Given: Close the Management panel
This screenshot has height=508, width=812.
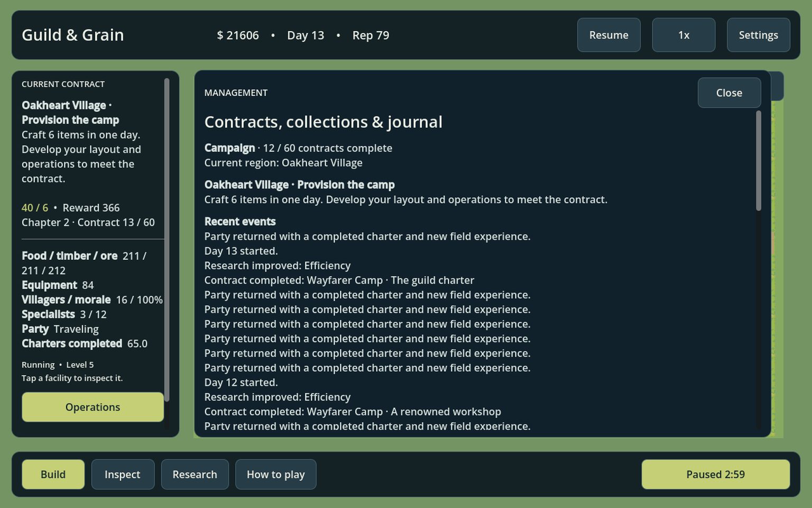Looking at the screenshot, I should click(x=729, y=93).
